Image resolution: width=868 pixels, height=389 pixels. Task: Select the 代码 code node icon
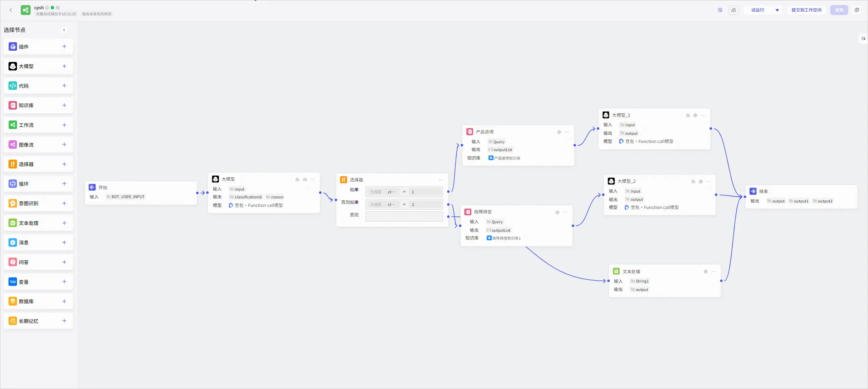coord(13,86)
